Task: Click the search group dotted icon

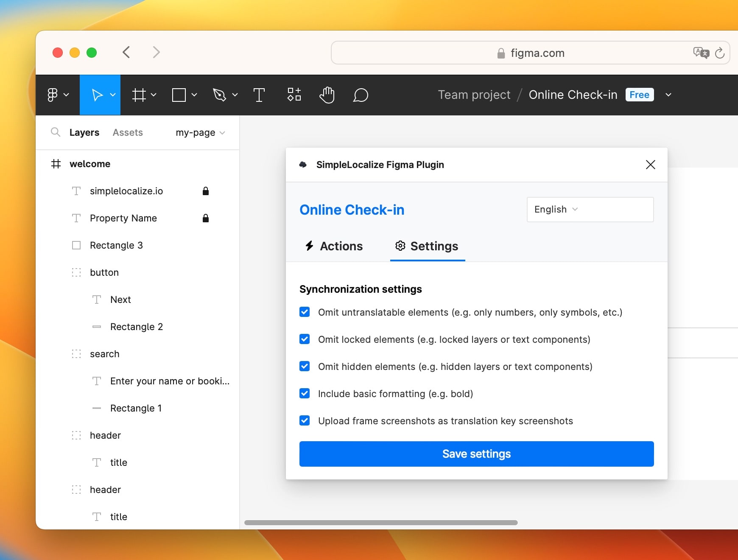Action: coord(76,354)
